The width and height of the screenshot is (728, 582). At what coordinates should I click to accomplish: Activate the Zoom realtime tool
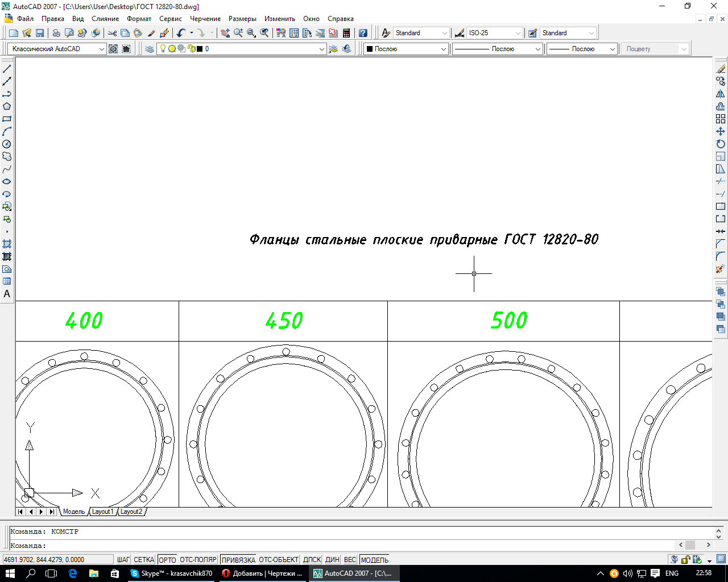pos(238,33)
